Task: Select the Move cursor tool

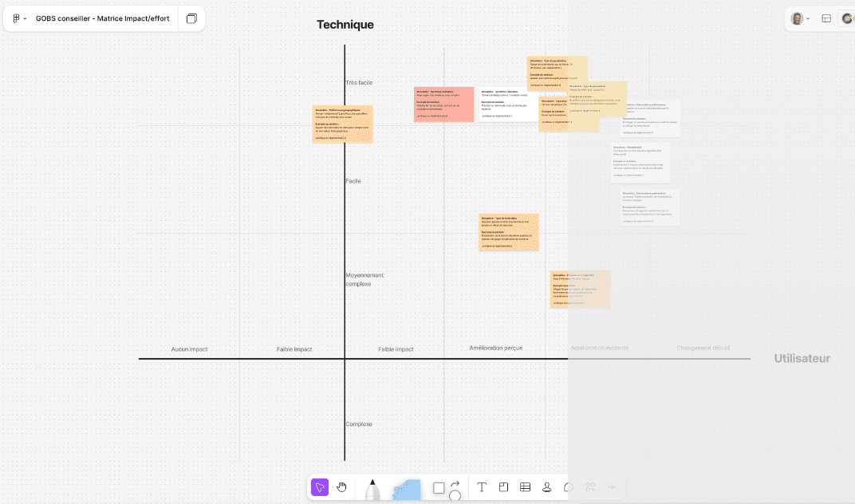Action: coord(319,487)
